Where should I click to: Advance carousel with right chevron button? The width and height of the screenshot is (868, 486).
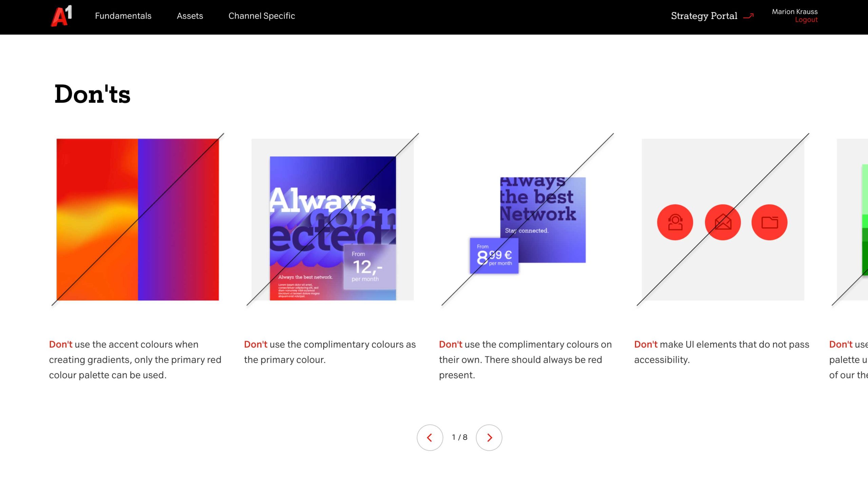pyautogui.click(x=489, y=437)
